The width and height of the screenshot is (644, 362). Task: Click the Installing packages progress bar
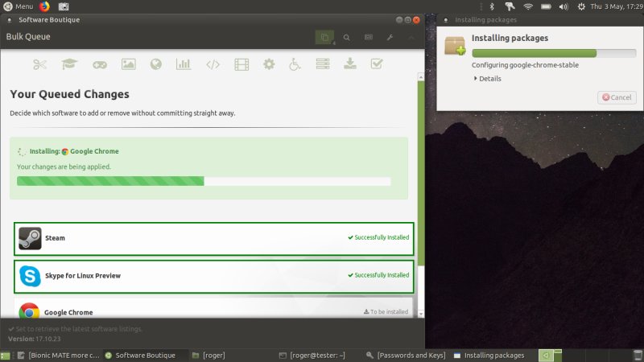(x=554, y=53)
